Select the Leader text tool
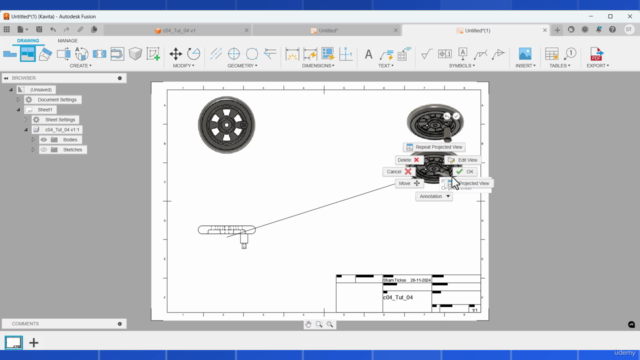 coord(386,54)
